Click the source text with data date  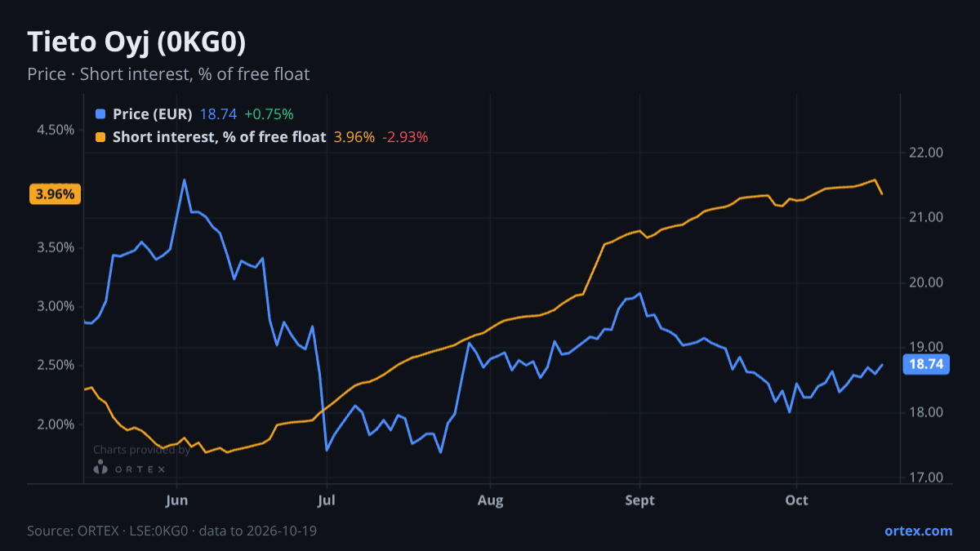(171, 531)
